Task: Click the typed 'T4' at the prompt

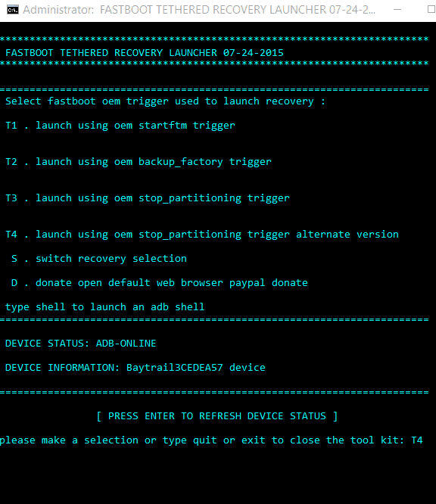Action: [417, 440]
